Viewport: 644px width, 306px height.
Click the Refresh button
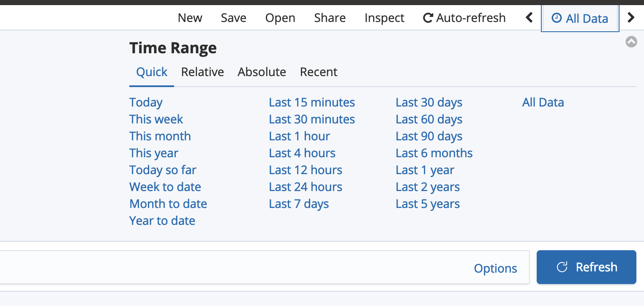click(x=587, y=267)
